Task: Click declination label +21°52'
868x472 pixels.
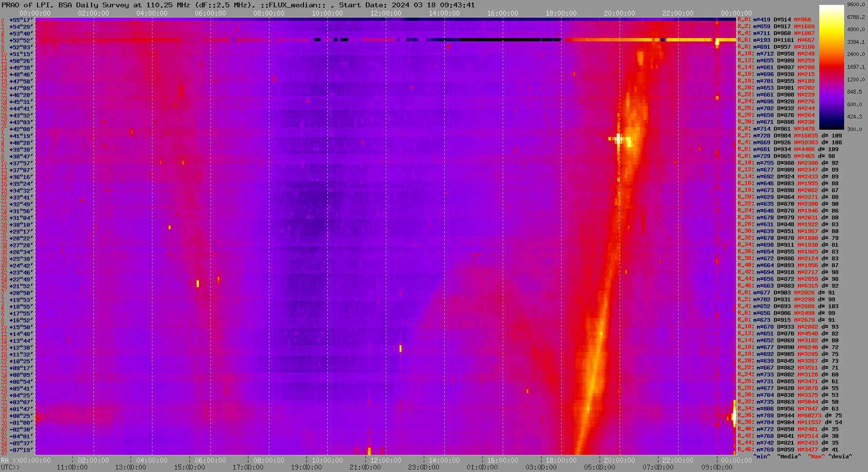Action: pyautogui.click(x=21, y=286)
